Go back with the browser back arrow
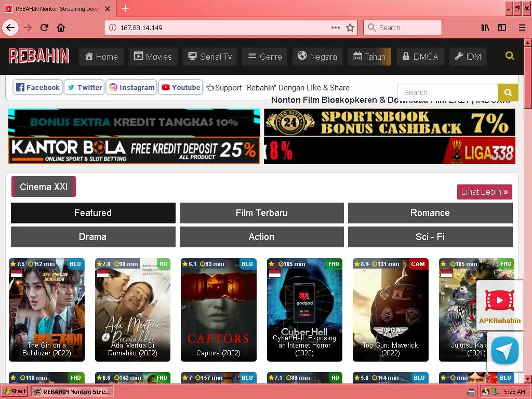 point(10,28)
